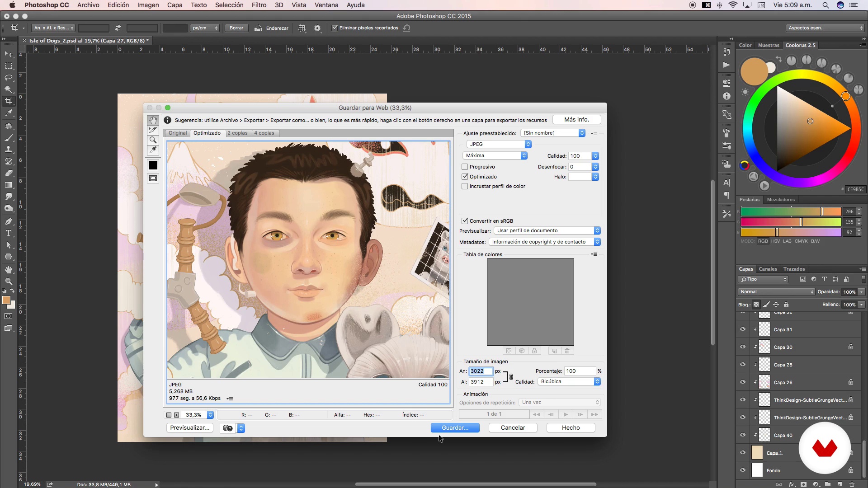Select the Crop tool in left toolbar
Viewport: 868px width, 488px height.
coord(9,101)
